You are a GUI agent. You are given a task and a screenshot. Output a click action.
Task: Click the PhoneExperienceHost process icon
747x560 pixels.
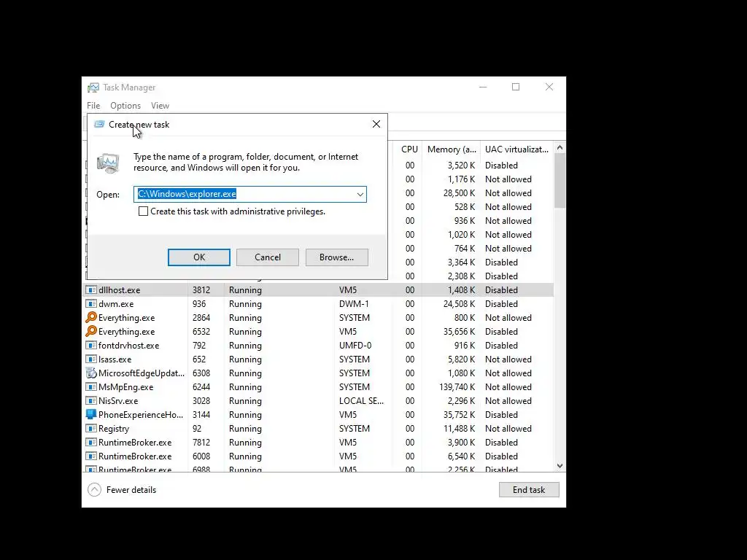(91, 414)
